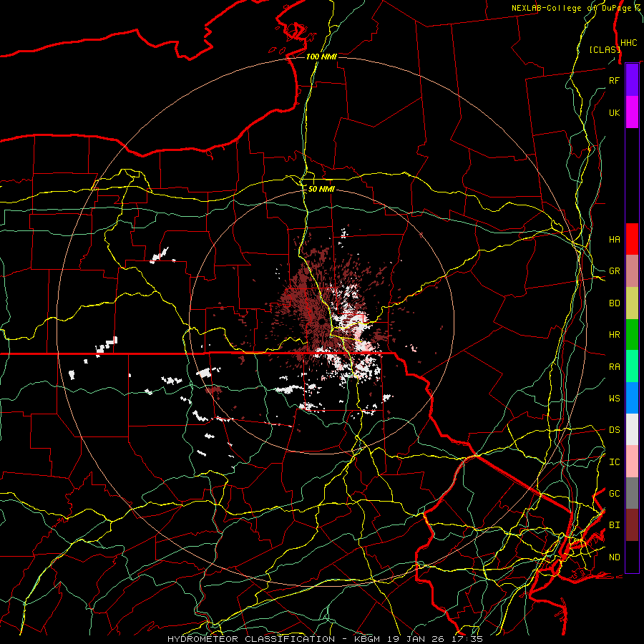This screenshot has height=644, width=644.
Task: Click the RA legend label
Action: [614, 367]
